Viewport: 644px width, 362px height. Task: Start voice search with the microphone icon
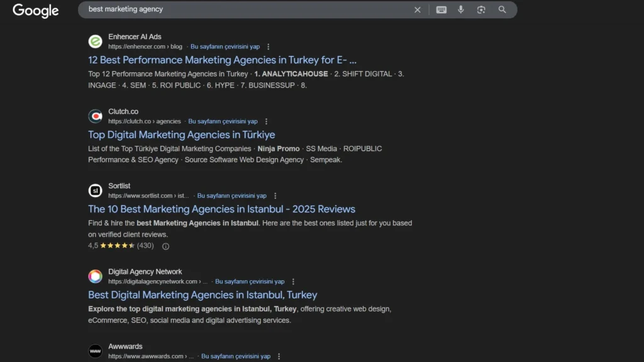(x=461, y=9)
